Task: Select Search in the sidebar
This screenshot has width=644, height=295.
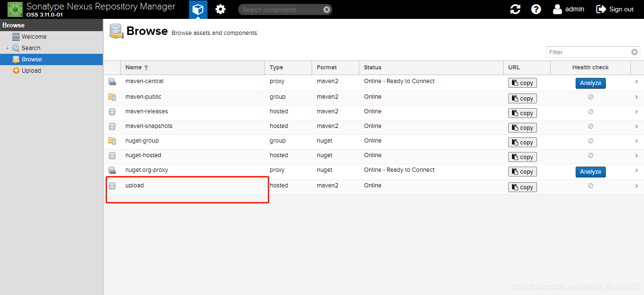Action: tap(51, 48)
